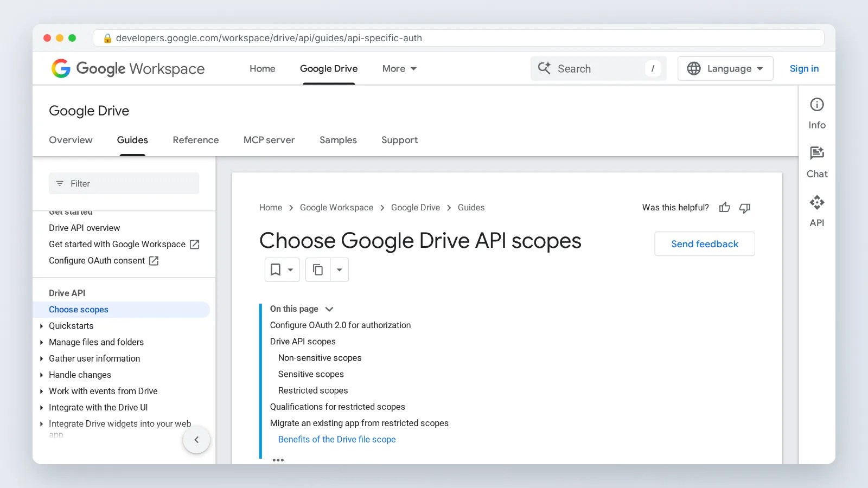Screen dimensions: 868x488
Task: Click the lock icon in the address bar
Action: pyautogui.click(x=107, y=38)
